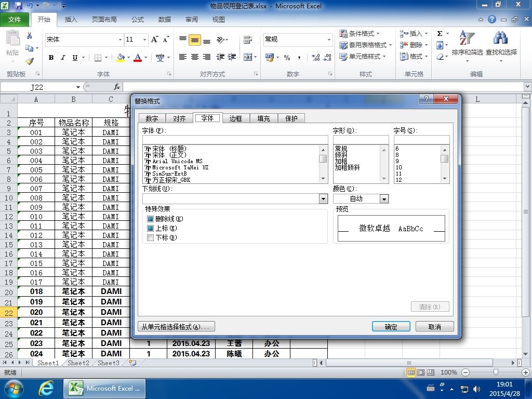The width and height of the screenshot is (532, 399).
Task: Click the zoom out minus button
Action: 465,373
